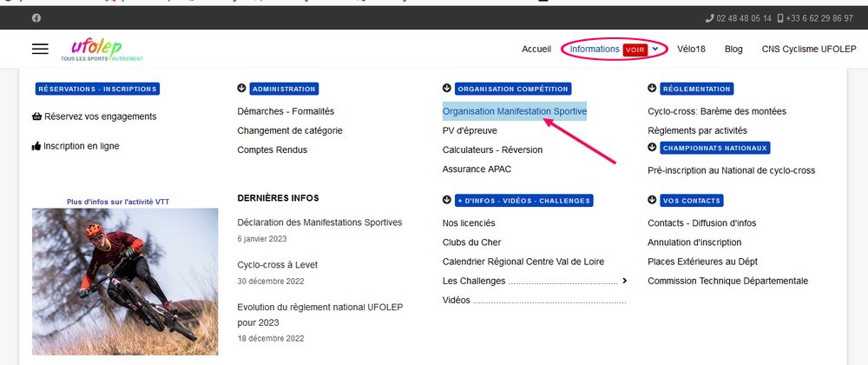The width and height of the screenshot is (868, 365).
Task: Click the arrow icon beside Réglementation
Action: pyautogui.click(x=652, y=88)
